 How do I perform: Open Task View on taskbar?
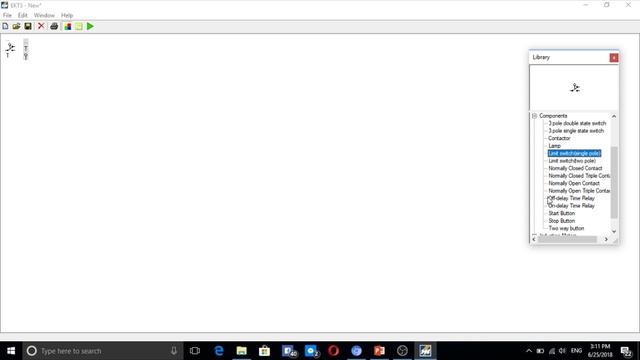click(x=195, y=351)
